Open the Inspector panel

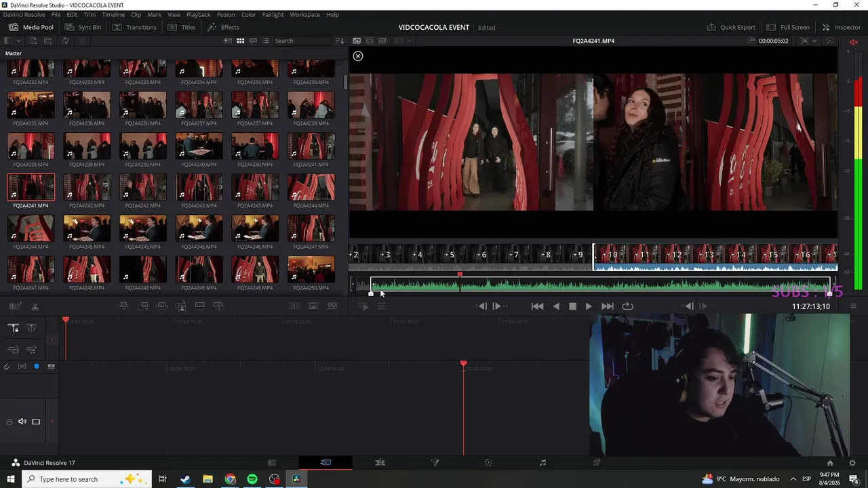pos(841,27)
